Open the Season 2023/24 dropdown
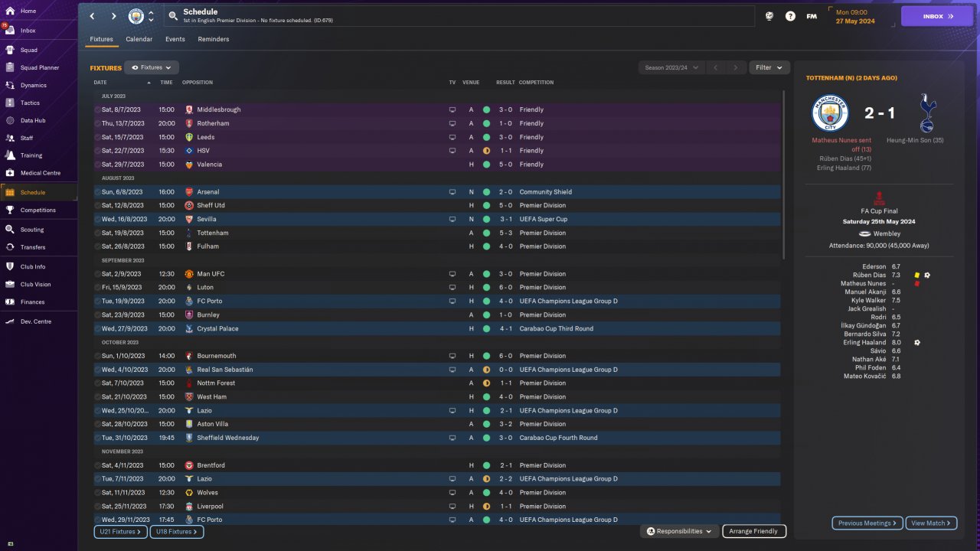The width and height of the screenshot is (980, 551). coord(672,67)
